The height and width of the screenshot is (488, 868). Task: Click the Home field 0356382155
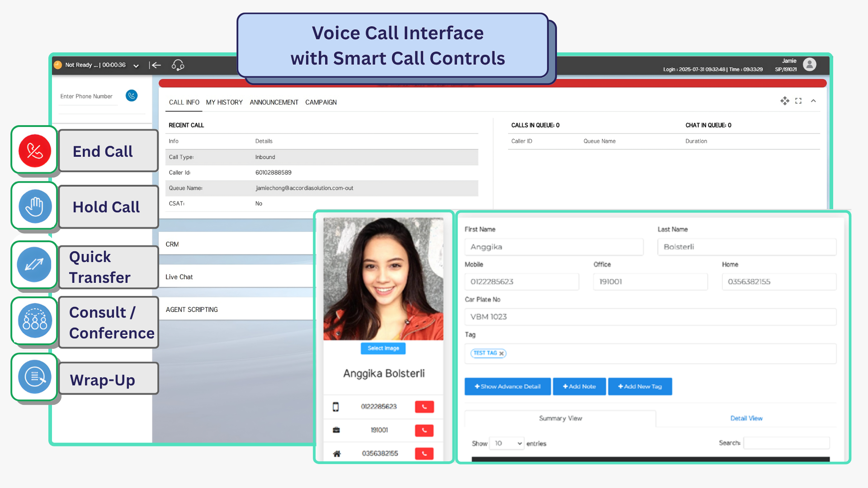779,282
